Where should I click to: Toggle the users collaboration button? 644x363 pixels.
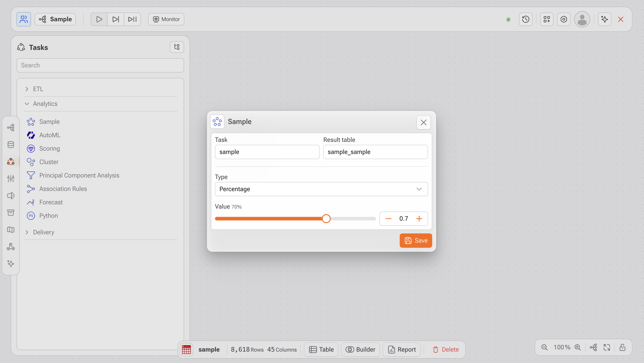[x=24, y=19]
